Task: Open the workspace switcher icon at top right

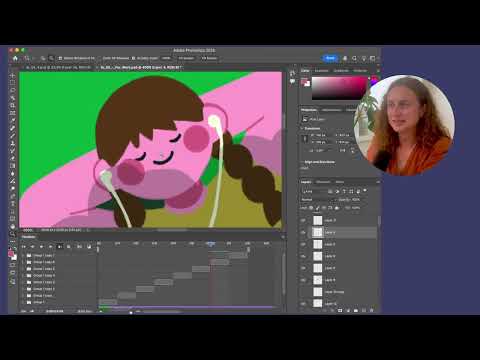Action: tap(373, 58)
